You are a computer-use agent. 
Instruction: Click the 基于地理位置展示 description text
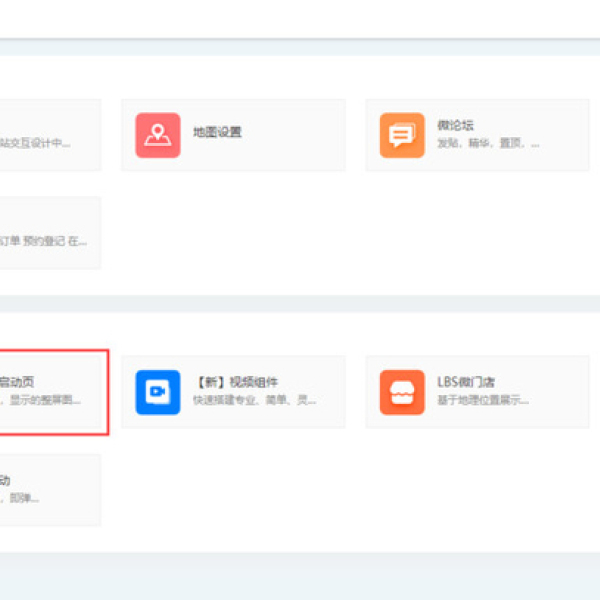click(x=483, y=400)
